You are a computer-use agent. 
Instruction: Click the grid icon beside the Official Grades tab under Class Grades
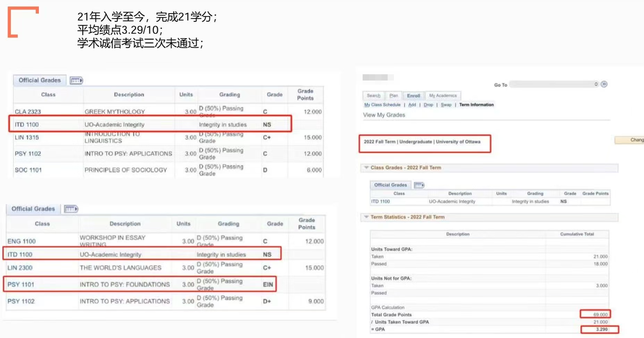tap(419, 185)
